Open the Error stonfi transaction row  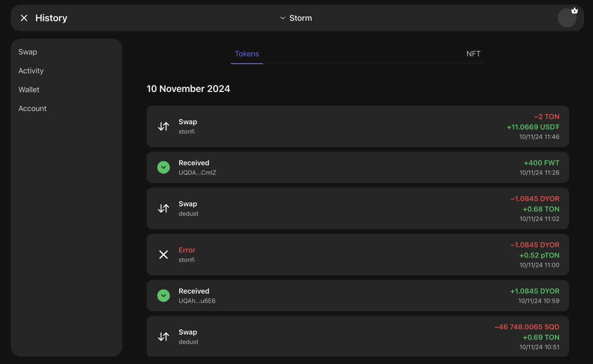pyautogui.click(x=357, y=255)
